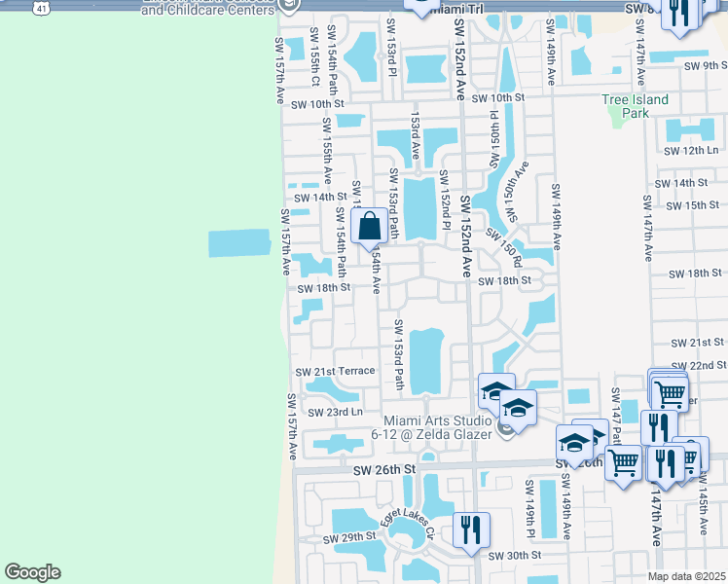The height and width of the screenshot is (584, 728).
Task: Select the SW 153rd Pl label
Action: click(x=391, y=48)
